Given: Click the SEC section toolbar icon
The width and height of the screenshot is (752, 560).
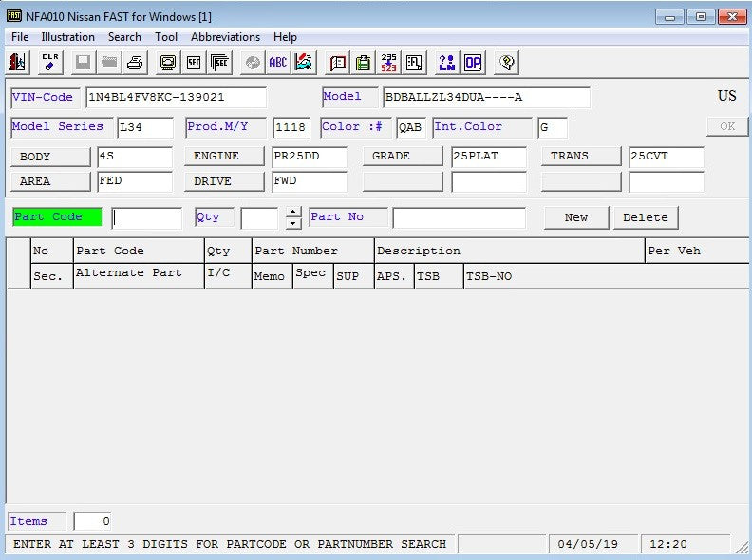Looking at the screenshot, I should (194, 63).
